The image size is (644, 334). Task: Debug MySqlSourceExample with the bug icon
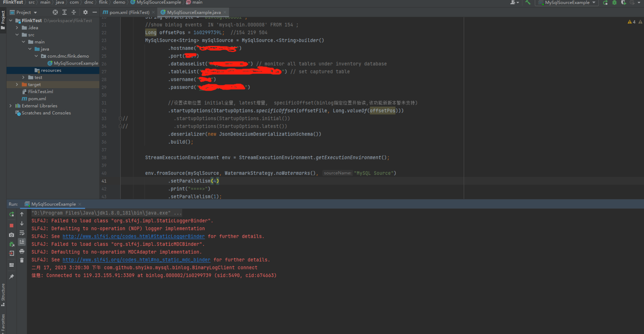(x=614, y=3)
